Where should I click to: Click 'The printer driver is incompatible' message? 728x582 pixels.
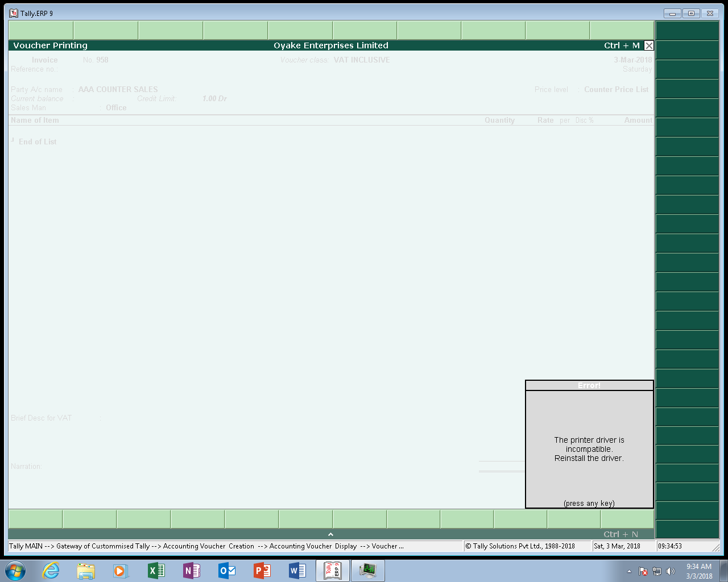pyautogui.click(x=589, y=444)
